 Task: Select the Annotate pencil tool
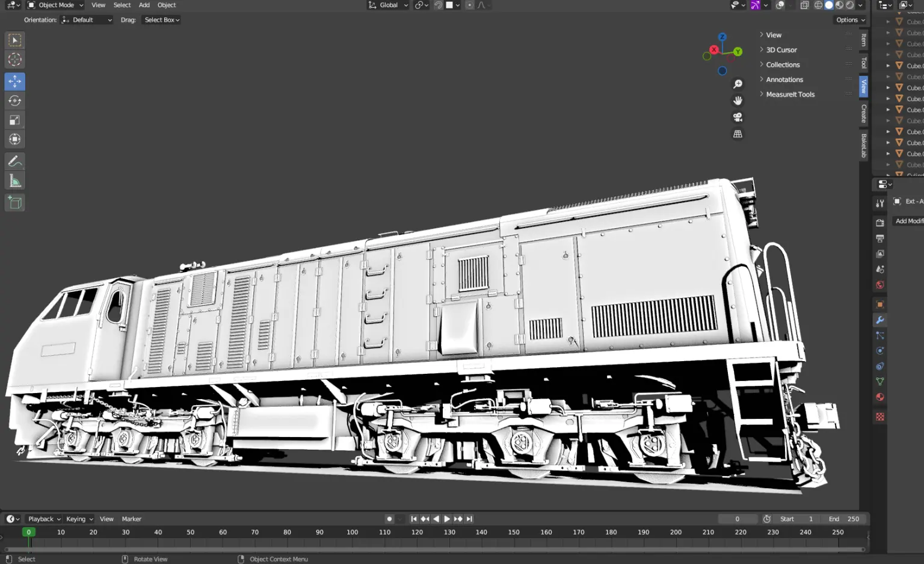coord(15,161)
